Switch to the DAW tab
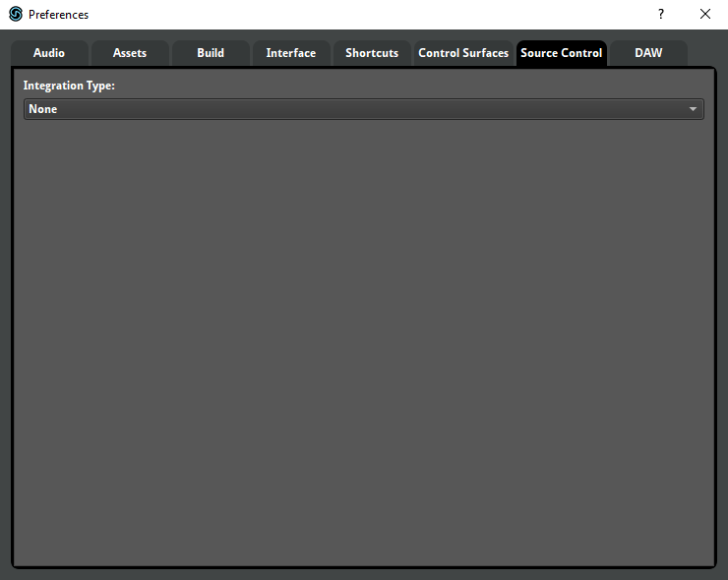728x580 pixels. (648, 53)
